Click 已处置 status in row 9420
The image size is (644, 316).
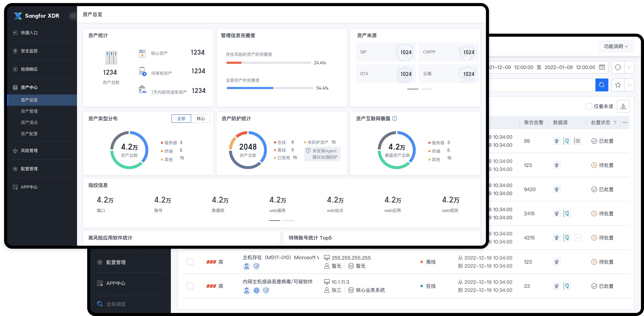coord(602,189)
